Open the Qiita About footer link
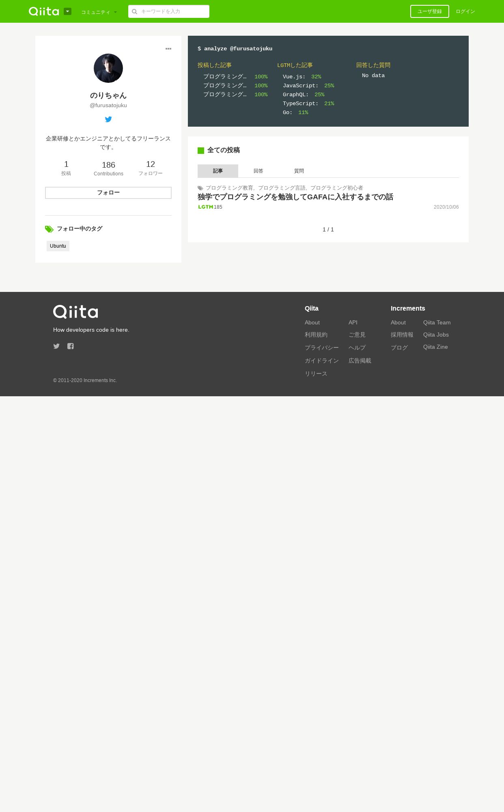The width and height of the screenshot is (504, 812). click(x=312, y=322)
